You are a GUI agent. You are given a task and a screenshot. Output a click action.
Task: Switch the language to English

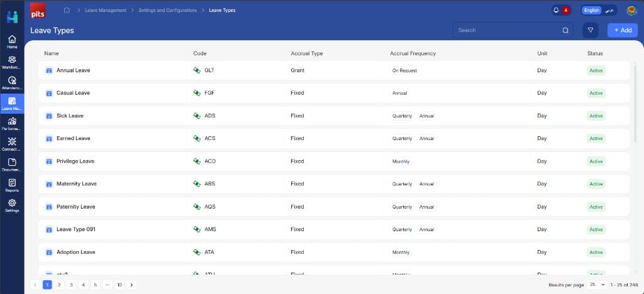[592, 10]
